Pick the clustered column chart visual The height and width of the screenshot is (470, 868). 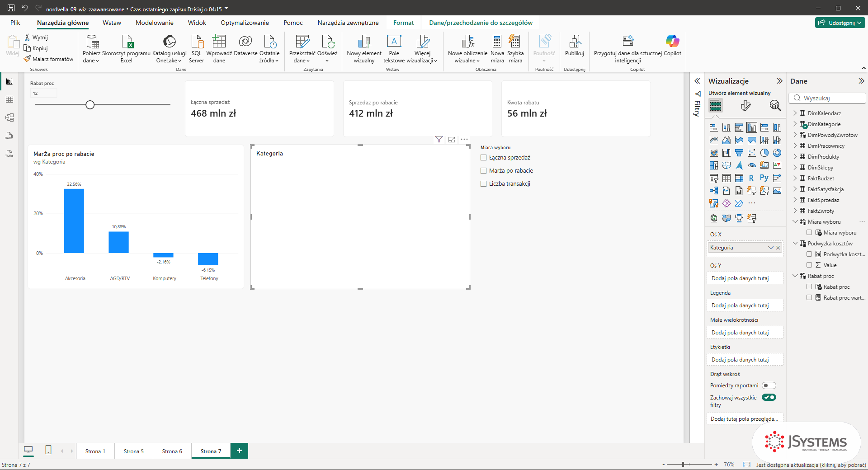752,127
